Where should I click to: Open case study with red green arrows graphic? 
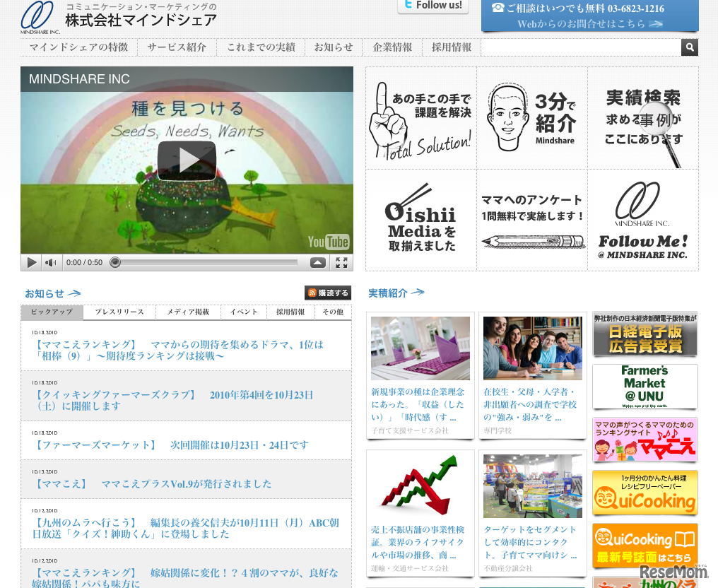[420, 486]
